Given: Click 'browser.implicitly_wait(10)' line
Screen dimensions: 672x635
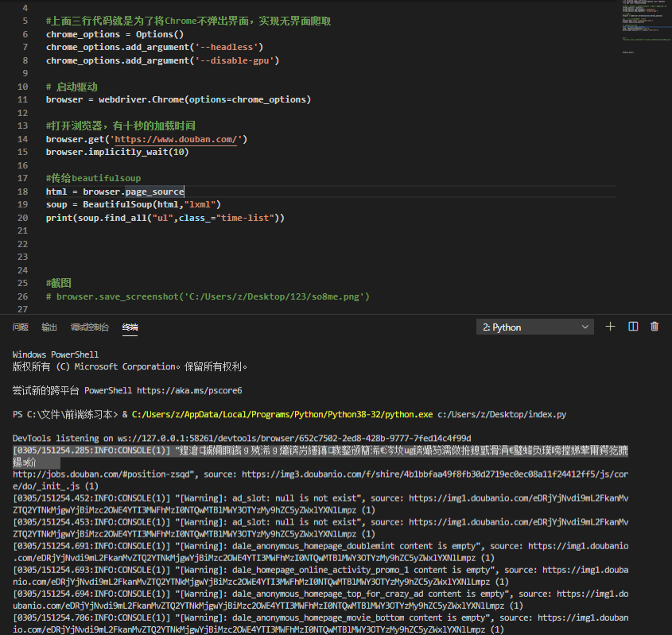Looking at the screenshot, I should point(118,152).
